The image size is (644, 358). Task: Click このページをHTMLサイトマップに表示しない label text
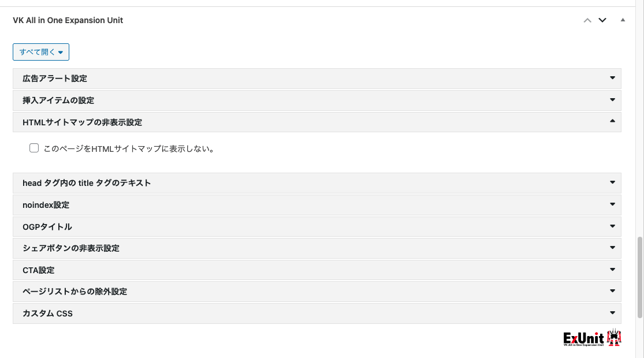click(x=129, y=149)
